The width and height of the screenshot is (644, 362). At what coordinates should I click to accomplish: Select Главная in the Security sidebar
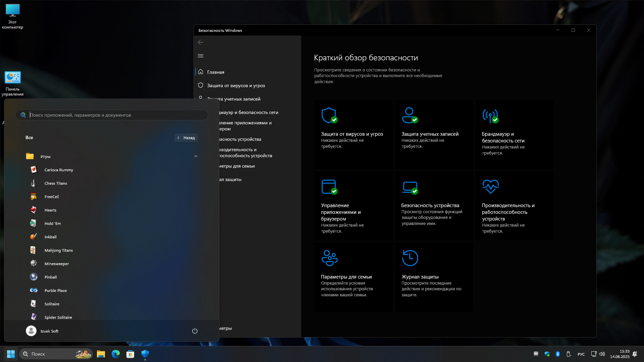pos(248,72)
